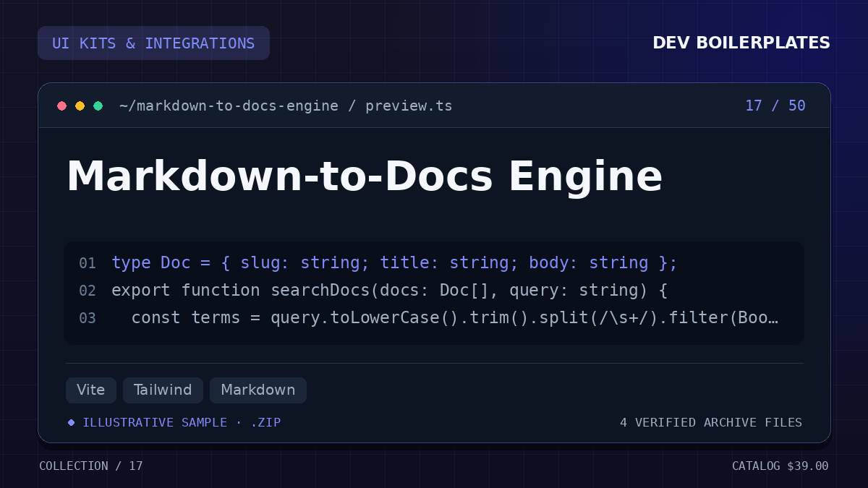Click the Tailwind tag
The image size is (868, 488).
pos(163,390)
